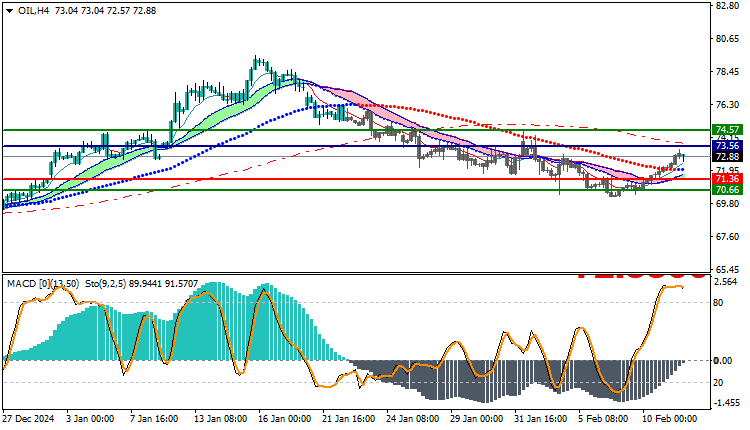Click the 80.65 price scale label
Image resolution: width=750 pixels, height=430 pixels.
pos(728,39)
